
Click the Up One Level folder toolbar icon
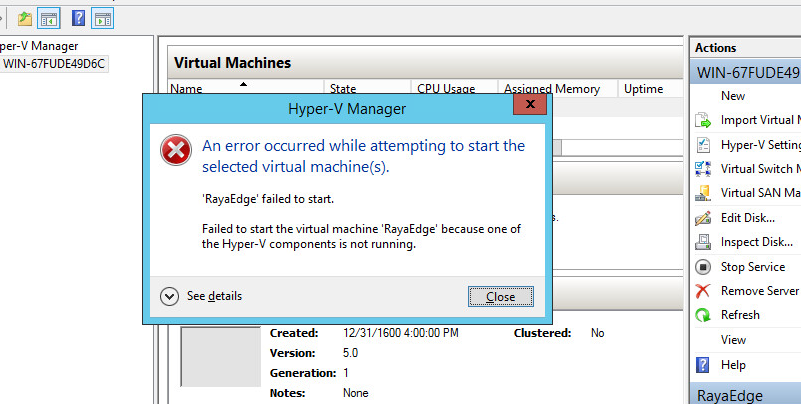point(25,19)
